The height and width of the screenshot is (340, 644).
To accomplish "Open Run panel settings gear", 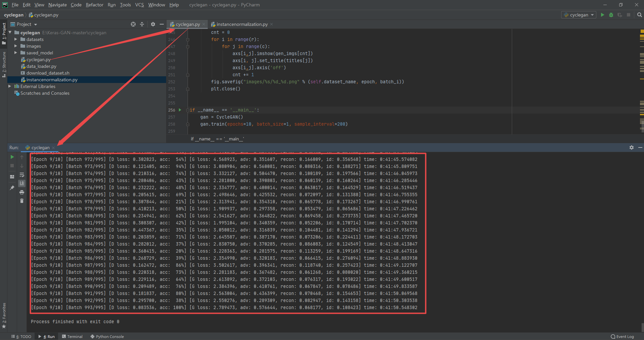I will 632,147.
